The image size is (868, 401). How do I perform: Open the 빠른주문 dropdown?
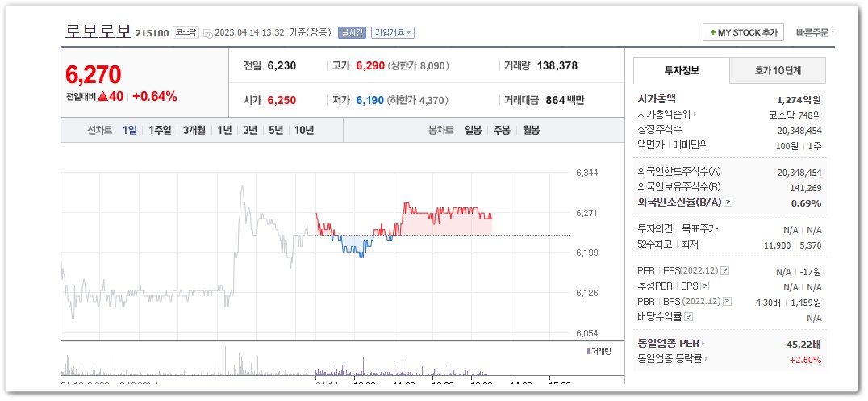pos(816,33)
